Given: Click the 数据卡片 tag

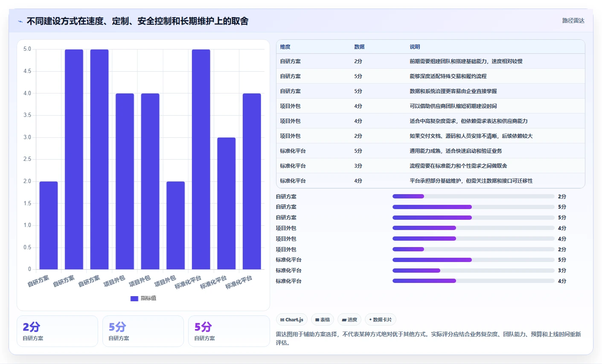Looking at the screenshot, I should coord(381,320).
